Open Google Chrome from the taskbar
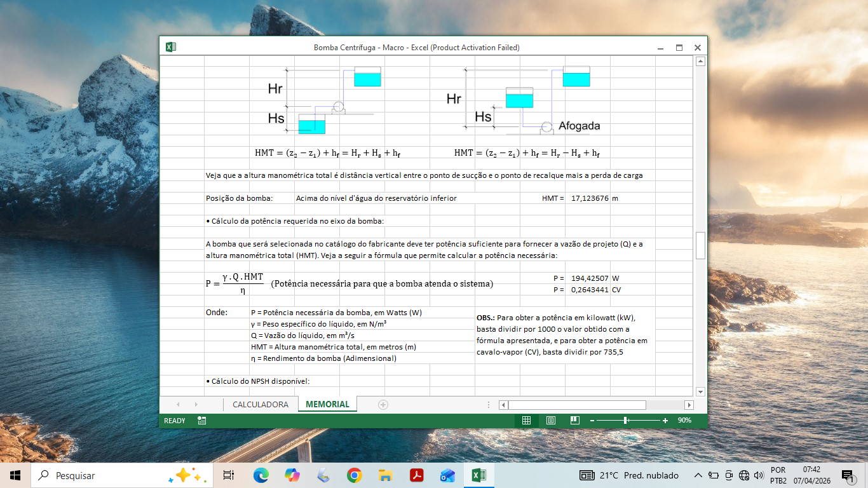 pyautogui.click(x=354, y=475)
